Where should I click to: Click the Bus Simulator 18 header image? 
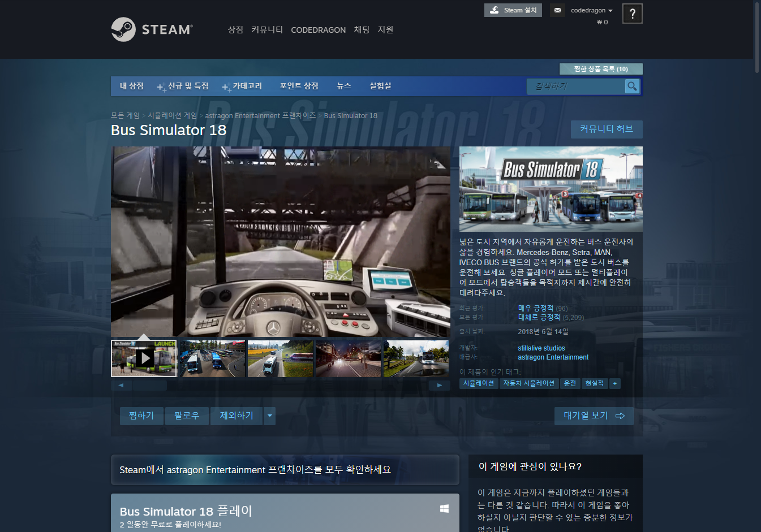(x=551, y=189)
